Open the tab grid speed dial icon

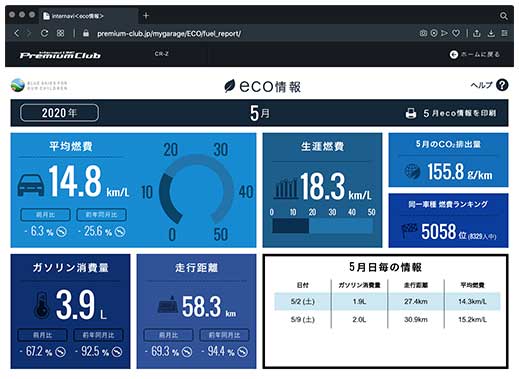coord(60,33)
